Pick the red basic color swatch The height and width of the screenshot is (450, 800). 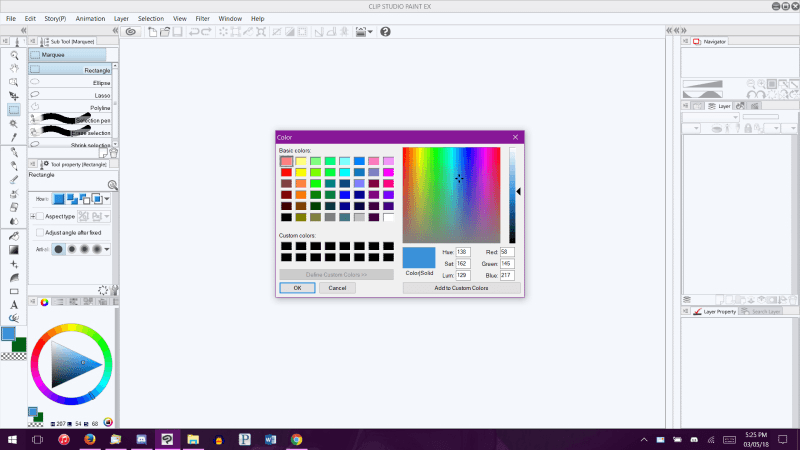coord(287,172)
